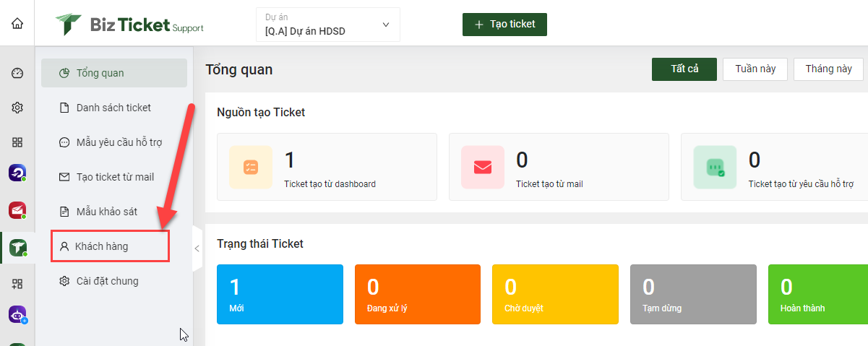Open the orange Đang xử lý status card
Viewport: 868px width, 346px height.
pyautogui.click(x=418, y=294)
